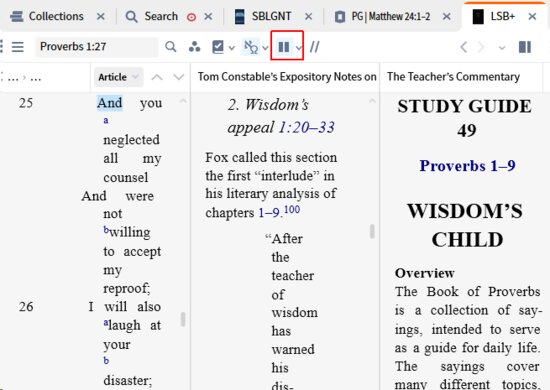Expand the navigation history dropdown
Viewport: 550px width, 390px height.
tap(502, 48)
